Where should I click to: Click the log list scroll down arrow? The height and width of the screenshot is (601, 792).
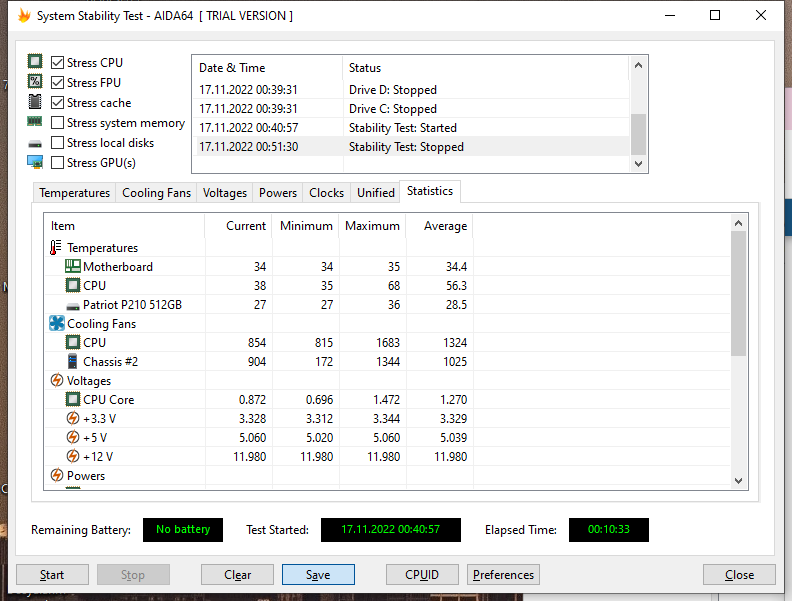tap(638, 164)
